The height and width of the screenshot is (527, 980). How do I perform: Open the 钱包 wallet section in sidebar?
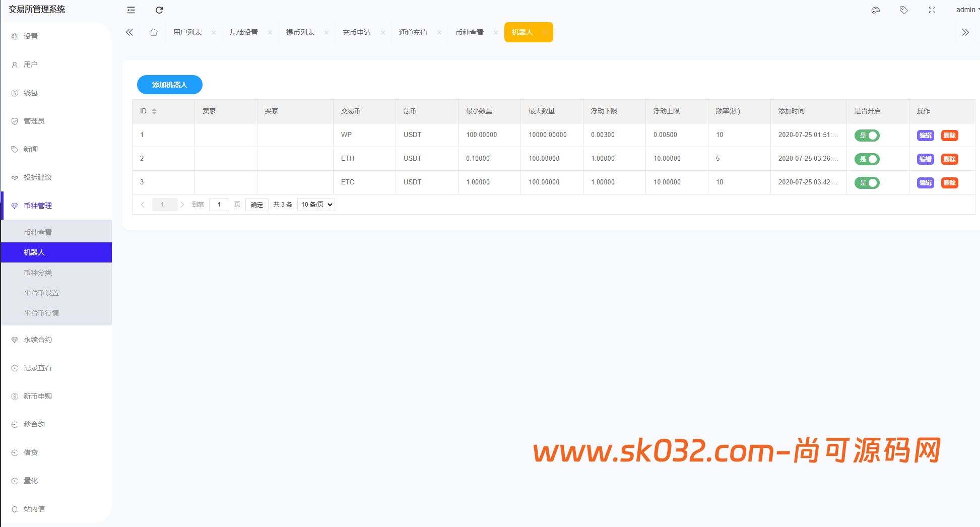pos(31,92)
